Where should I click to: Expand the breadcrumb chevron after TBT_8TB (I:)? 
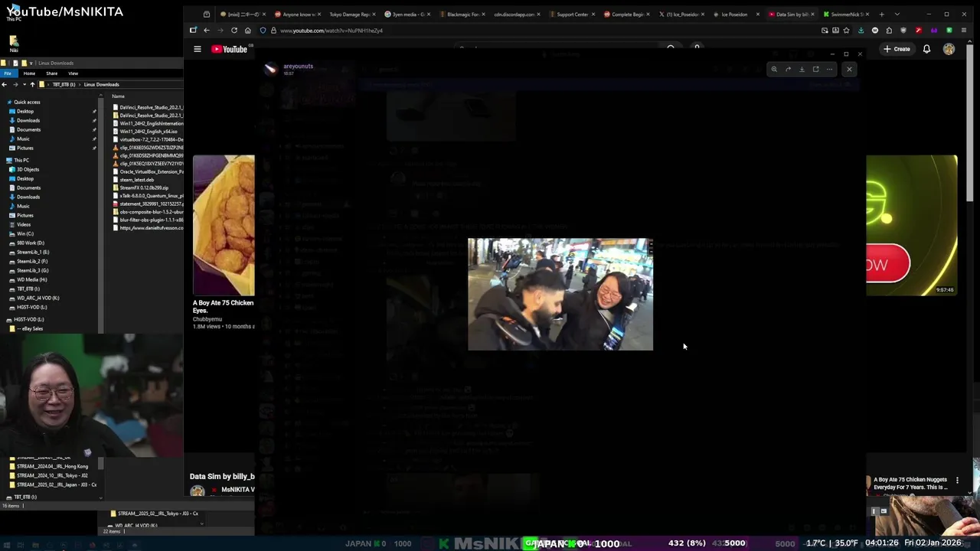(x=81, y=84)
